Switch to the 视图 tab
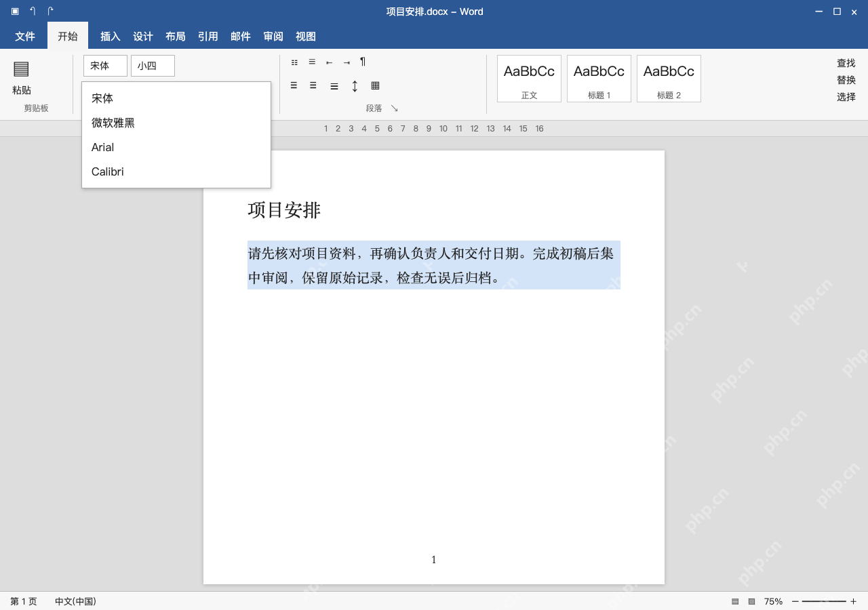 (306, 37)
